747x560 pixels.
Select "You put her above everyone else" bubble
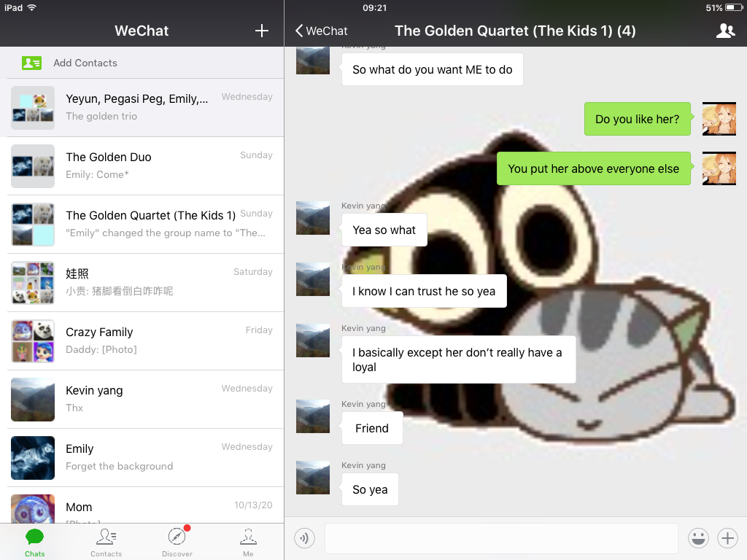[x=594, y=168]
